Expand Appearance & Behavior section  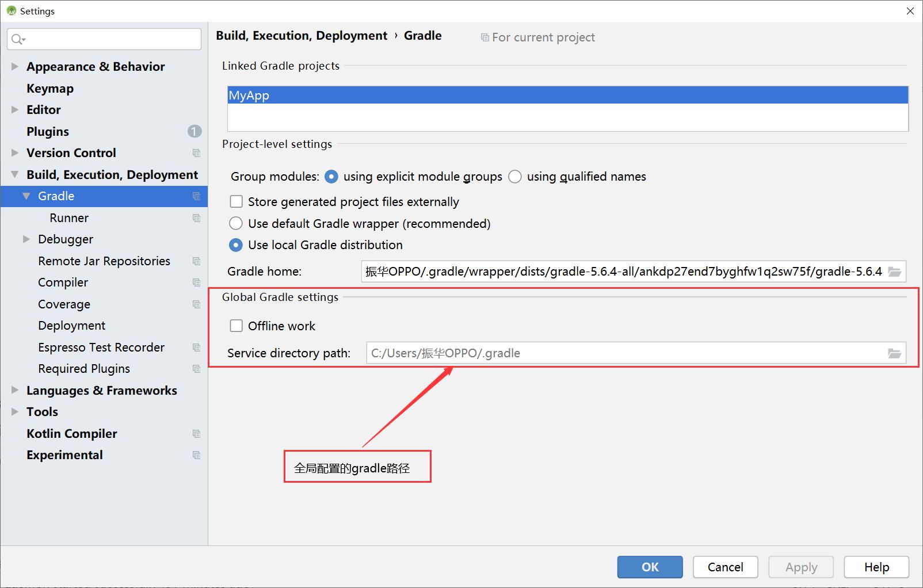pyautogui.click(x=15, y=67)
